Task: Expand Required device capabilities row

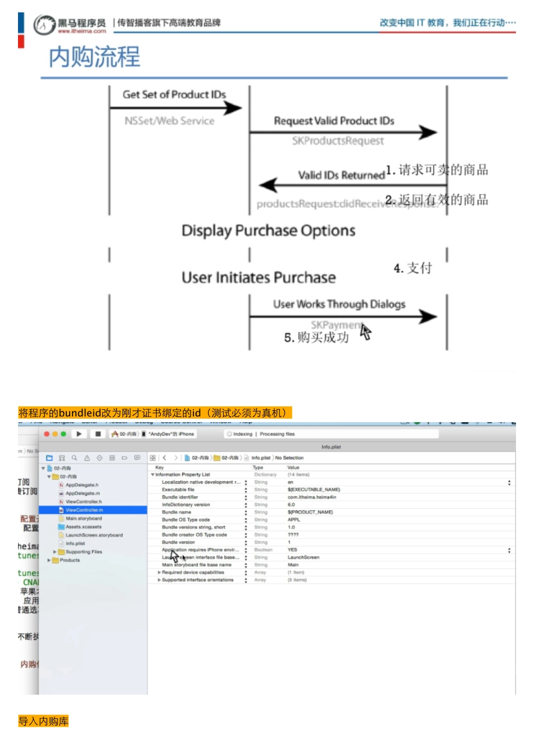Action: click(x=159, y=572)
